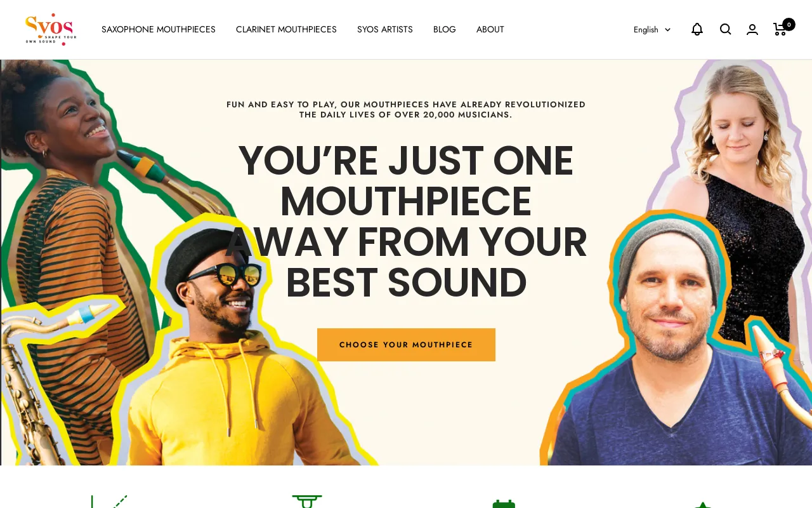Click the account login person icon
This screenshot has height=508, width=812.
point(752,29)
